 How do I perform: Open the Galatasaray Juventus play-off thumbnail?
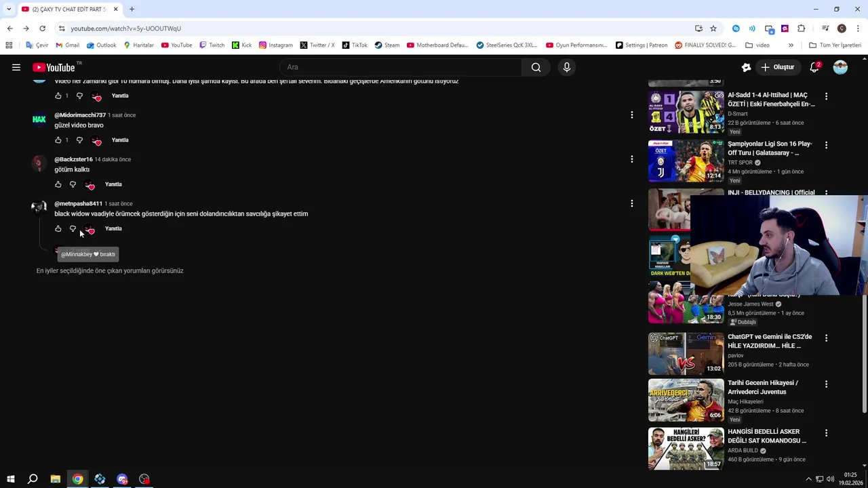(686, 161)
